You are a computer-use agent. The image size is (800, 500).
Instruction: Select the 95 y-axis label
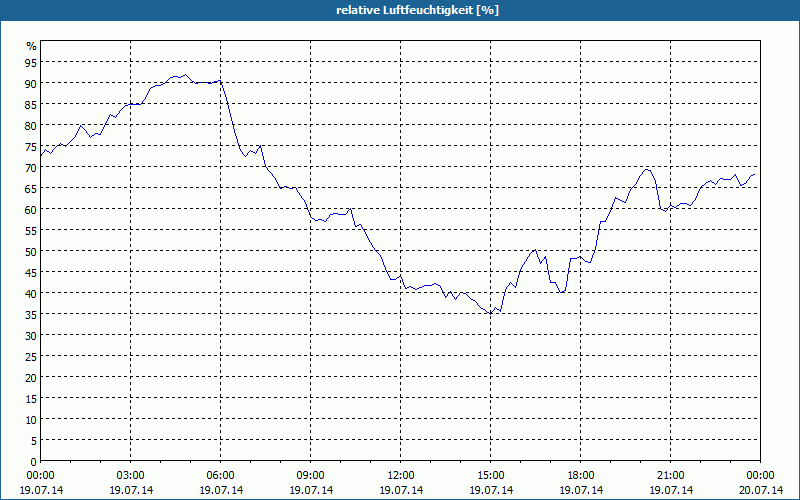coord(31,62)
